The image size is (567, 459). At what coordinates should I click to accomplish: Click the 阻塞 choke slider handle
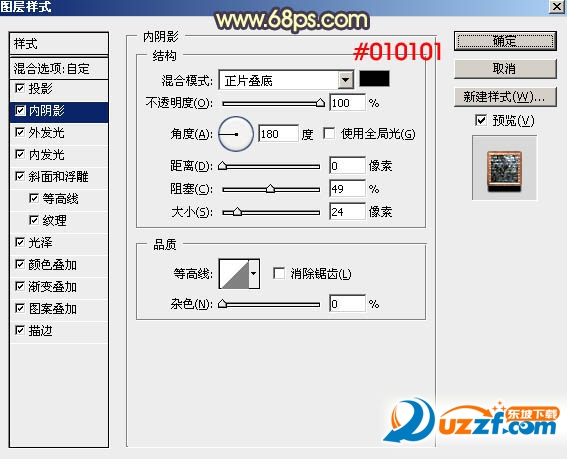[x=270, y=189]
